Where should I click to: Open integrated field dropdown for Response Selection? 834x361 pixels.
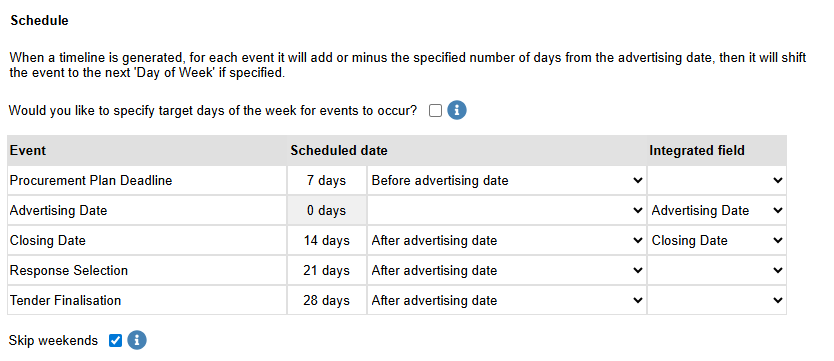[x=716, y=271]
